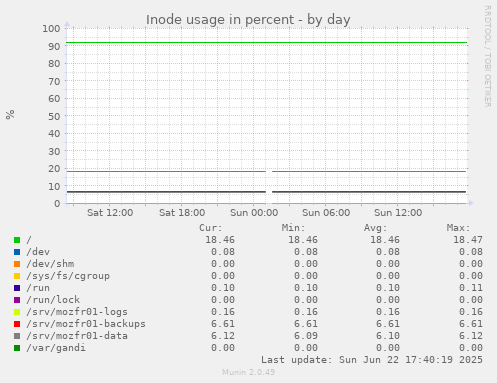497x383 pixels.
Task: Click the Cur: column header
Action: 210,228
